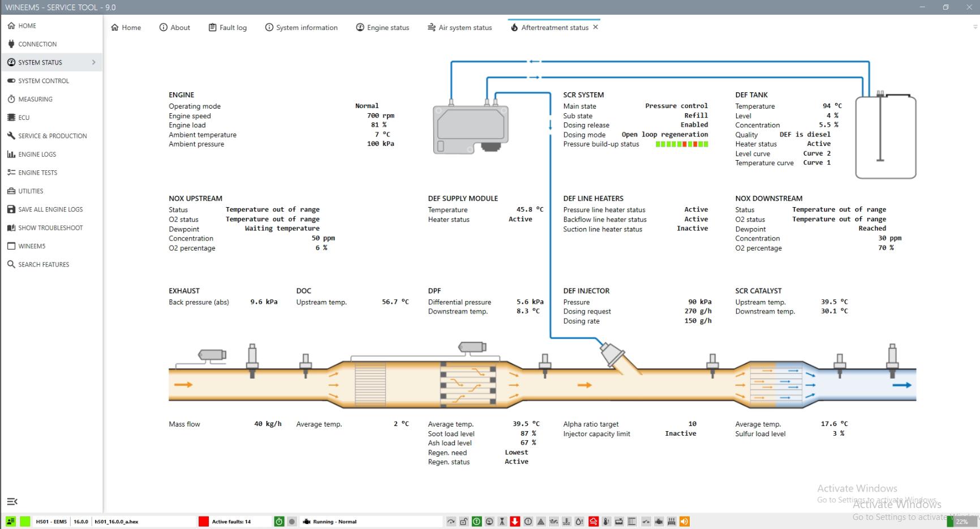Open Service & Production wrench icon

tap(11, 136)
